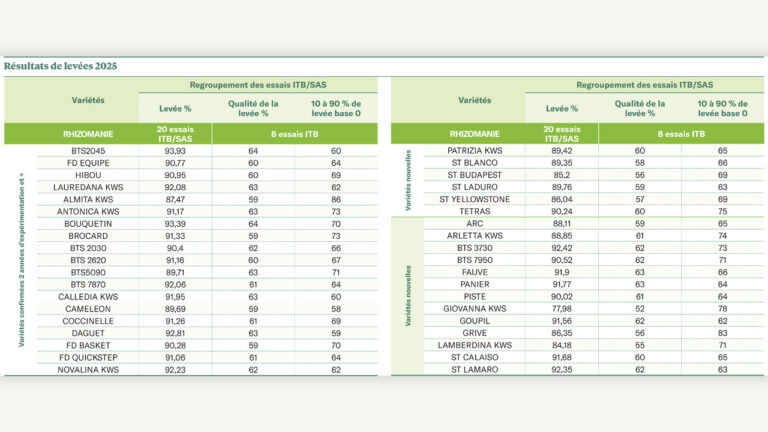Click BTS2045 levée value 93,93
Screen dimensions: 768x432
(175, 151)
